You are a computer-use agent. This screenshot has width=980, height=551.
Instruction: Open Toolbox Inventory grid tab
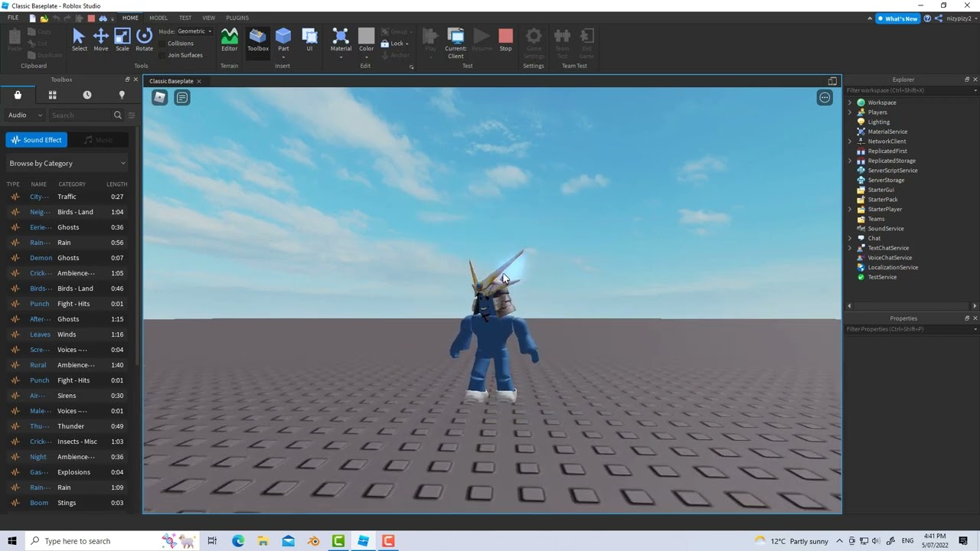[52, 95]
